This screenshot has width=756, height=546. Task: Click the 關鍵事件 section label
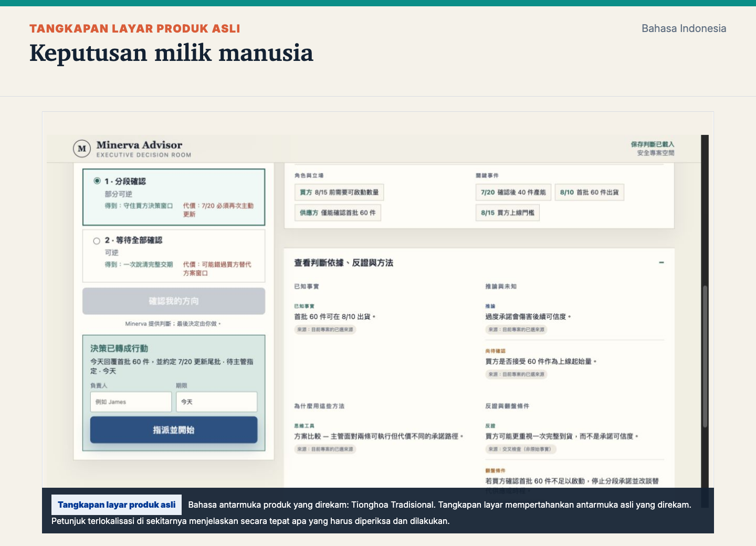coord(487,175)
